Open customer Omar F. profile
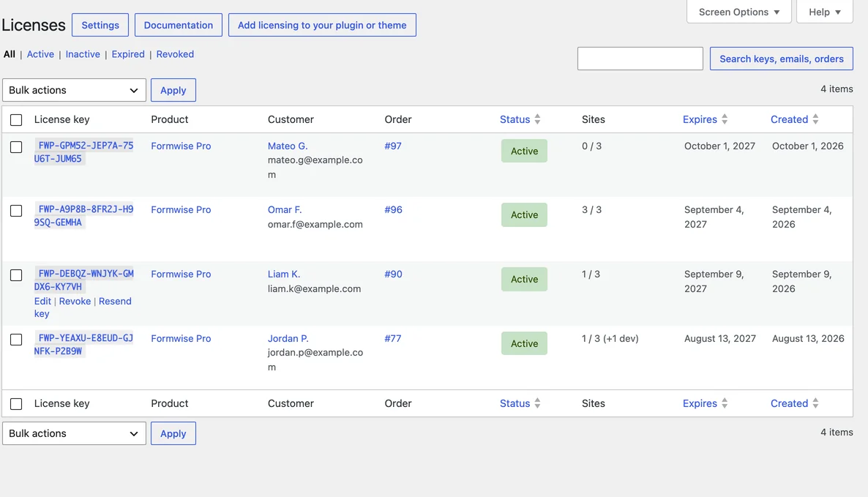This screenshot has width=868, height=497. pos(285,210)
